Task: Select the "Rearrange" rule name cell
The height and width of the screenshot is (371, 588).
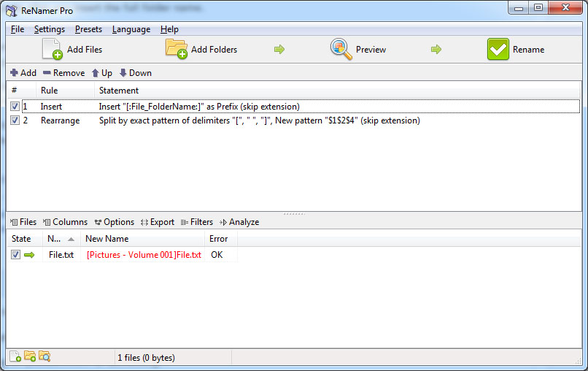Action: (61, 121)
